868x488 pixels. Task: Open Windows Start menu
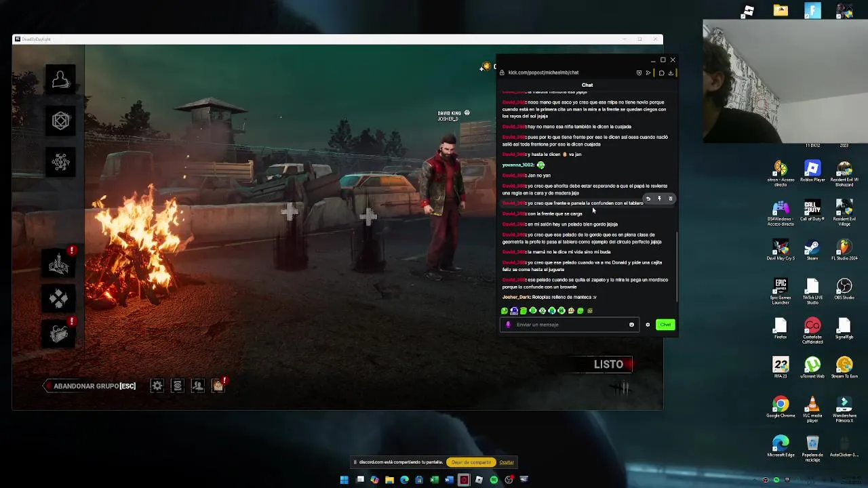pyautogui.click(x=344, y=480)
